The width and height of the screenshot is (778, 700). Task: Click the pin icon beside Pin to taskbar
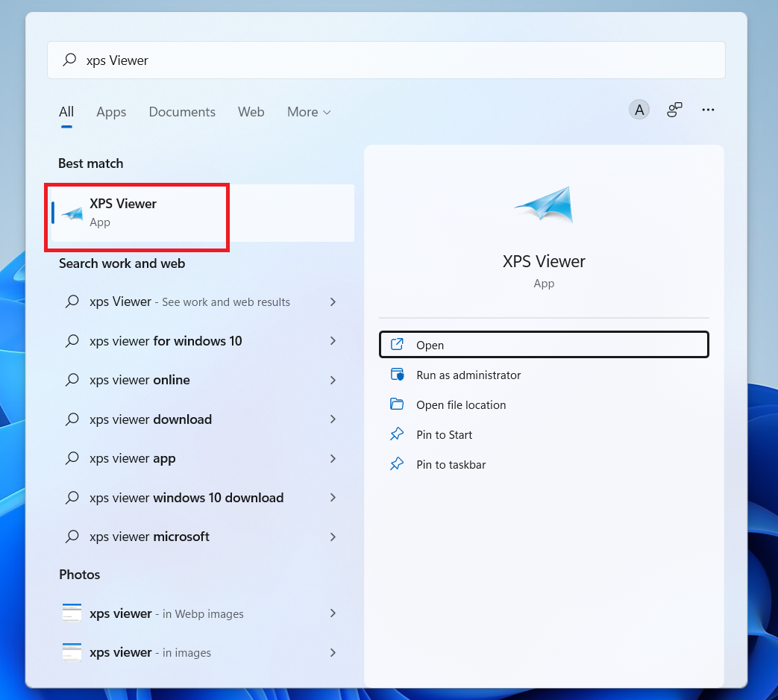tap(397, 463)
